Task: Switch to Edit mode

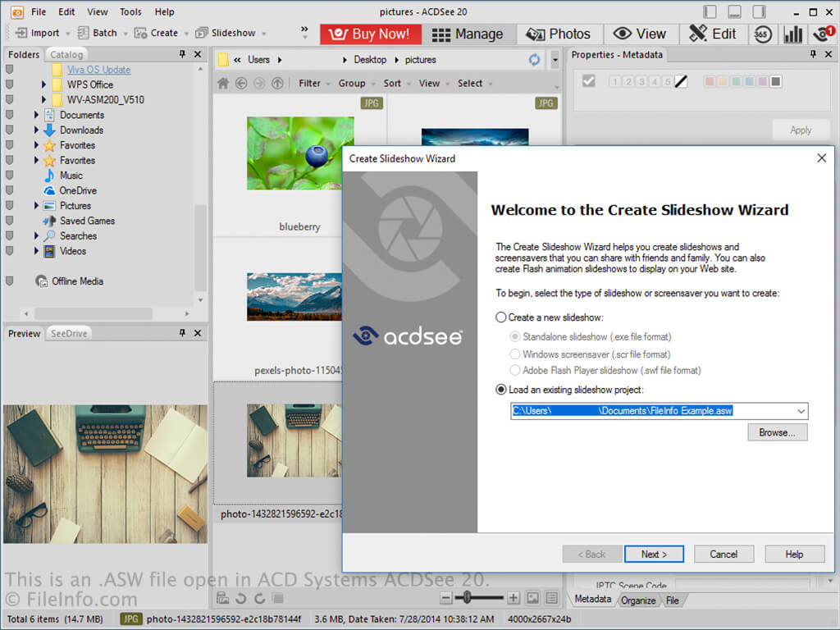Action: pos(713,34)
